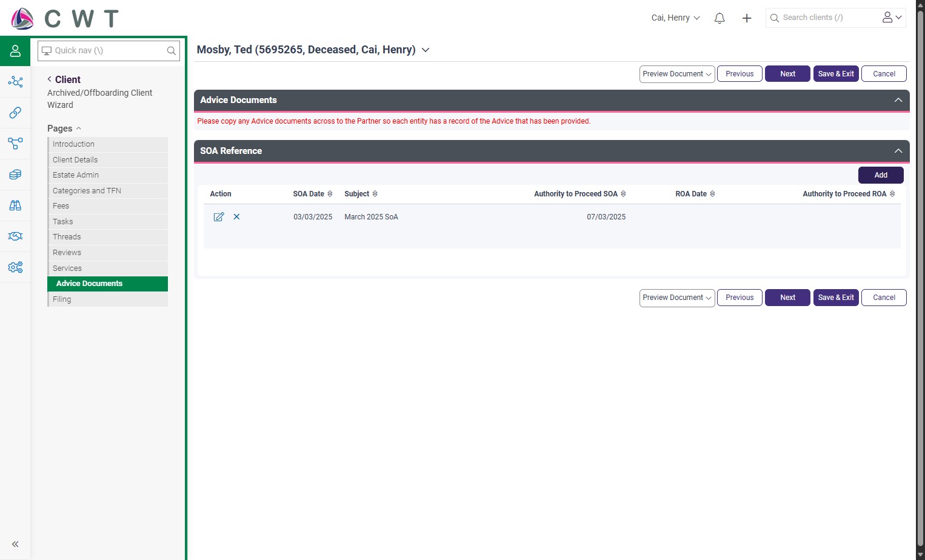Click the back chevron beside Client
Image resolution: width=925 pixels, height=560 pixels.
click(50, 79)
